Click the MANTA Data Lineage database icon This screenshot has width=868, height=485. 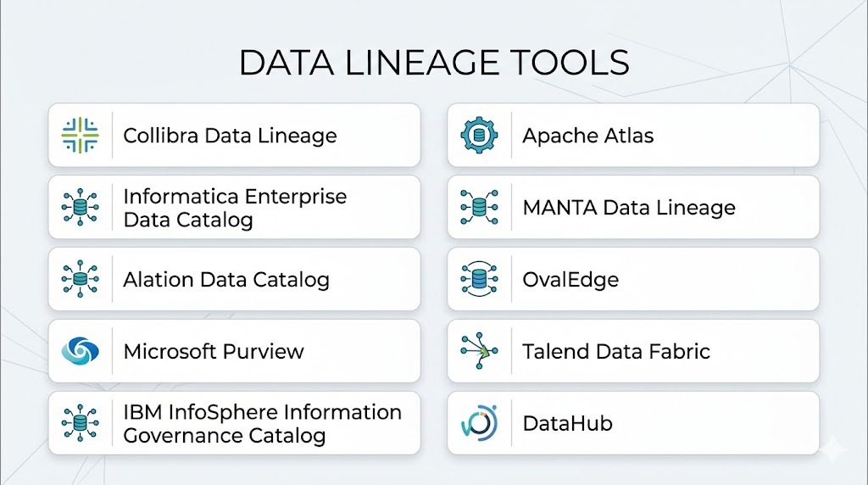(480, 208)
